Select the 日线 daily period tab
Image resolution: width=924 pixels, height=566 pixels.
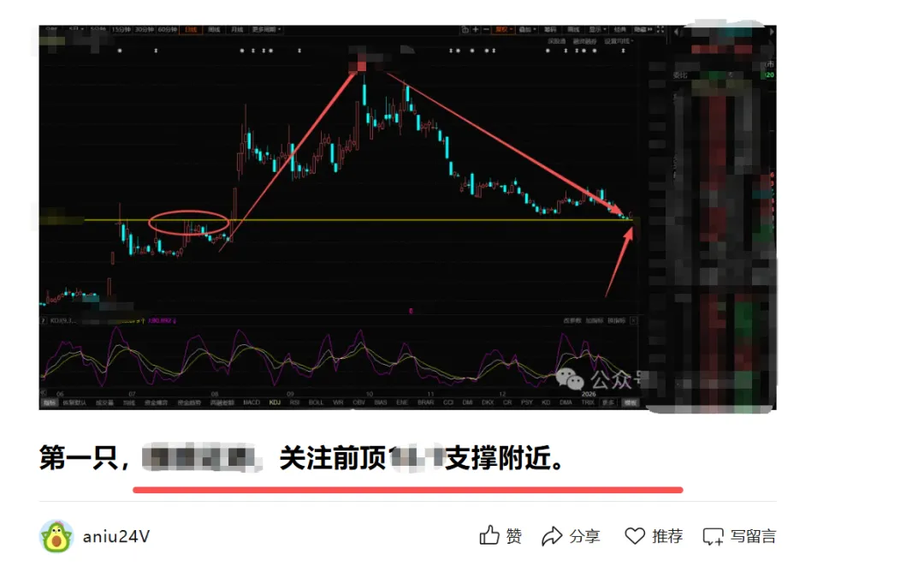191,29
